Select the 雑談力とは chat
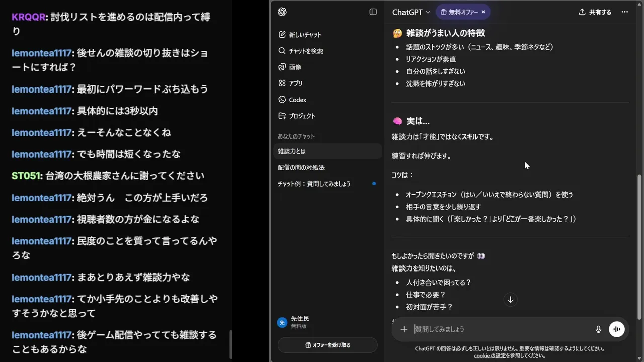The height and width of the screenshot is (362, 644). tap(328, 151)
